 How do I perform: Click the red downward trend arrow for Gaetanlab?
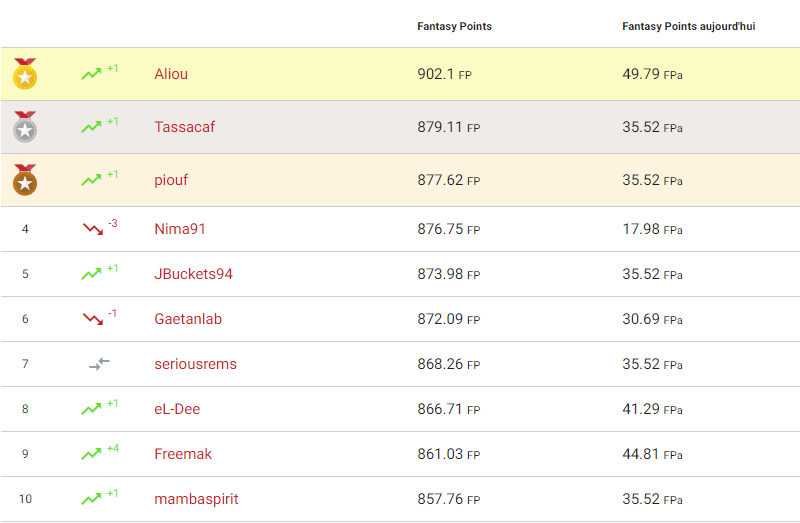tap(93, 319)
